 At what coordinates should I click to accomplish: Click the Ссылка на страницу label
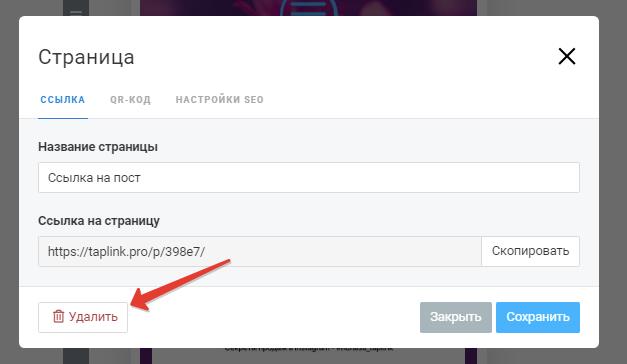pos(99,221)
